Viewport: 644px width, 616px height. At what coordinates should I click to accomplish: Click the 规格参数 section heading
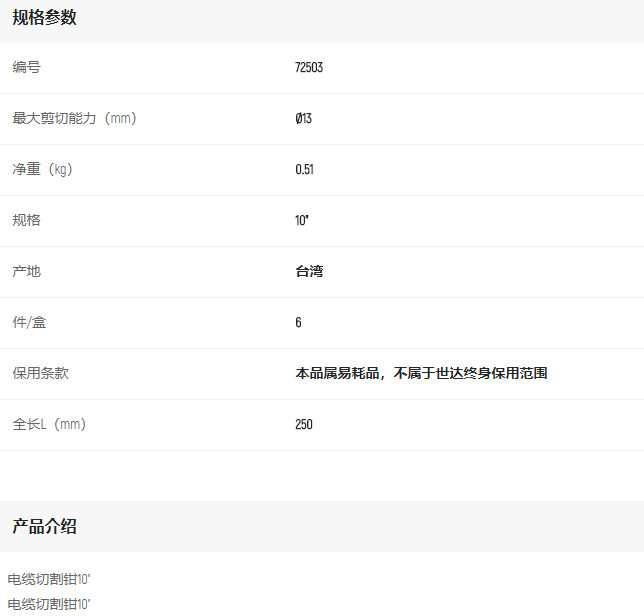click(x=44, y=18)
